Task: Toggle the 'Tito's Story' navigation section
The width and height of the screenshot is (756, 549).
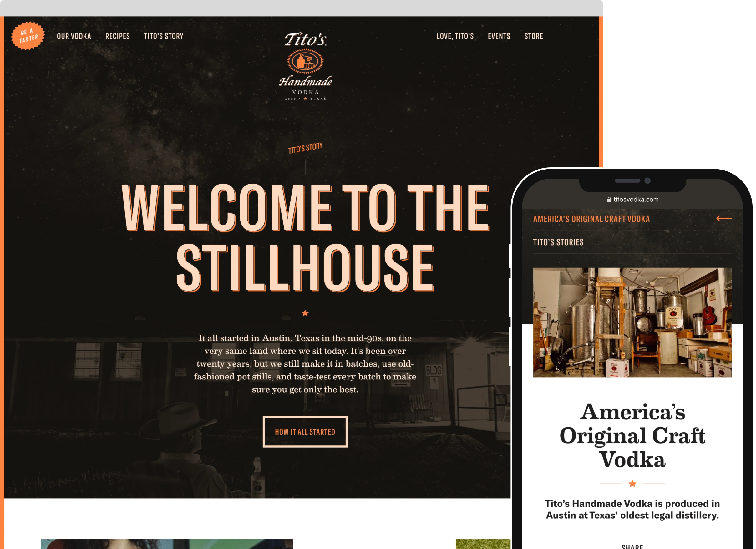Action: [163, 36]
